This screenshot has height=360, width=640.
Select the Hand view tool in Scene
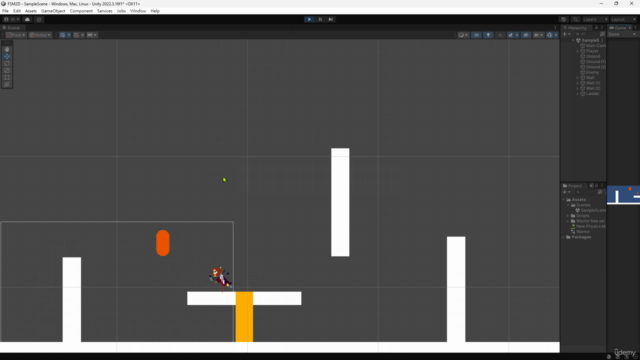(x=7, y=49)
